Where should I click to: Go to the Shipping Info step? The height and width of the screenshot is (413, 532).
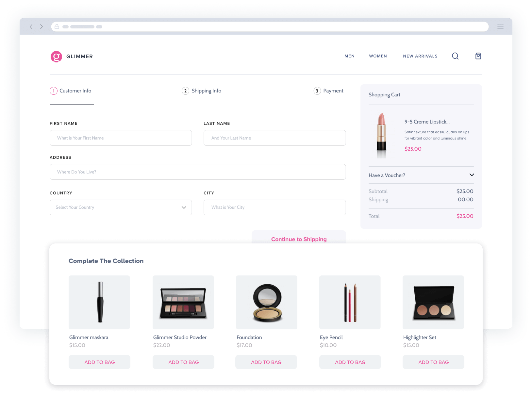[x=202, y=91]
